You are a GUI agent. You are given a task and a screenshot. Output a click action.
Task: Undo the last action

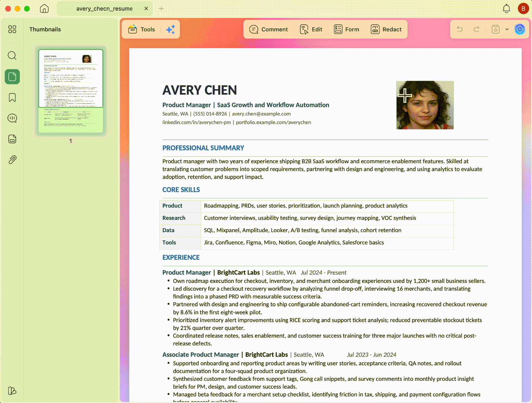pos(460,29)
